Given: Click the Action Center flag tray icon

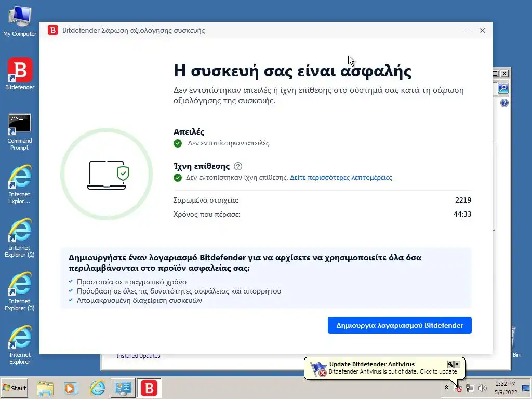Looking at the screenshot, I should [x=458, y=388].
